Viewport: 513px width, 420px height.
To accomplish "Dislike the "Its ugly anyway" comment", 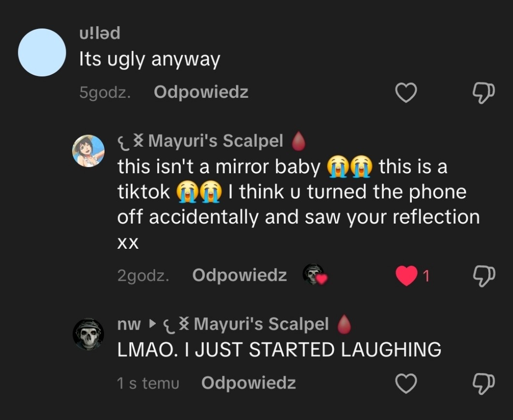I will point(483,92).
